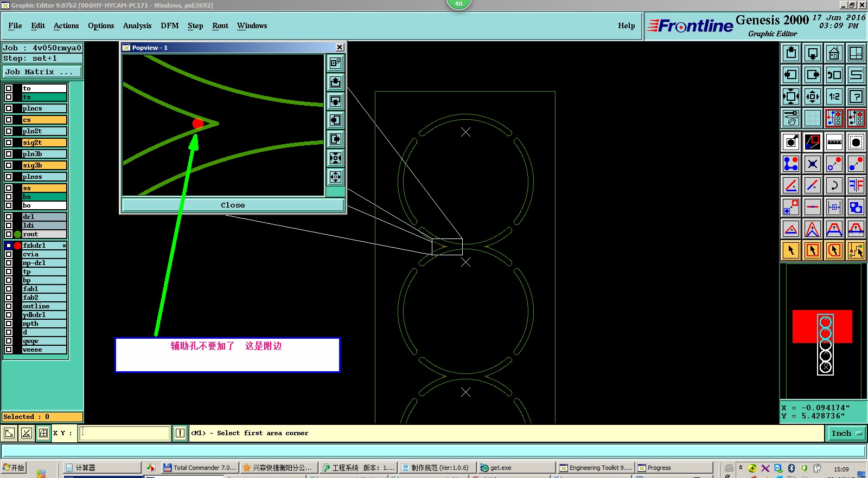The height and width of the screenshot is (478, 868).
Task: Toggle visibility box of layer cs
Action: point(9,120)
